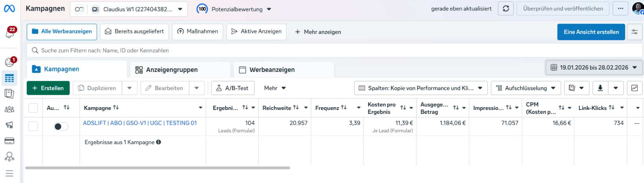Tick the select-all header checkbox
Image resolution: width=644 pixels, height=183 pixels.
tap(33, 108)
